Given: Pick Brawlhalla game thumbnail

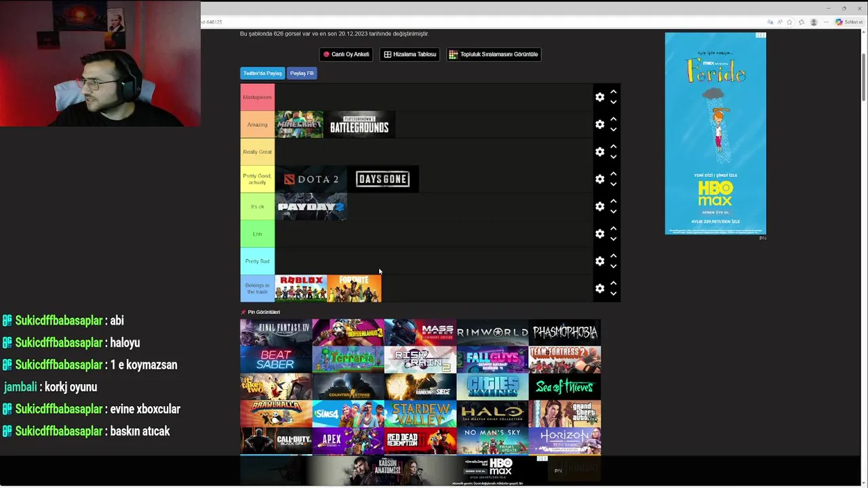Looking at the screenshot, I should [x=276, y=414].
